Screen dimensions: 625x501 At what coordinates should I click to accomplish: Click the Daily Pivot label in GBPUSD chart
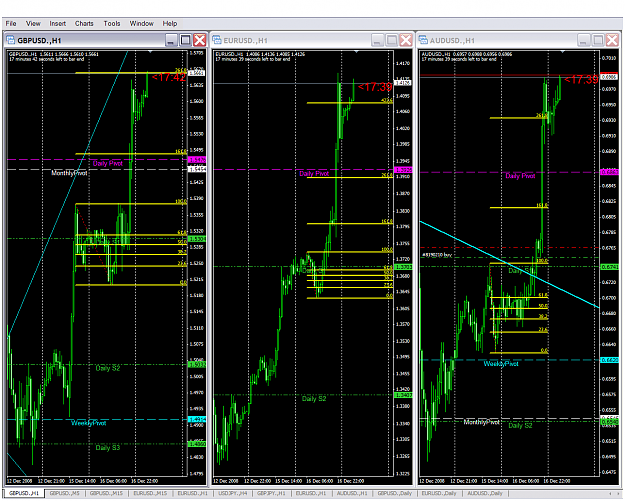point(108,163)
